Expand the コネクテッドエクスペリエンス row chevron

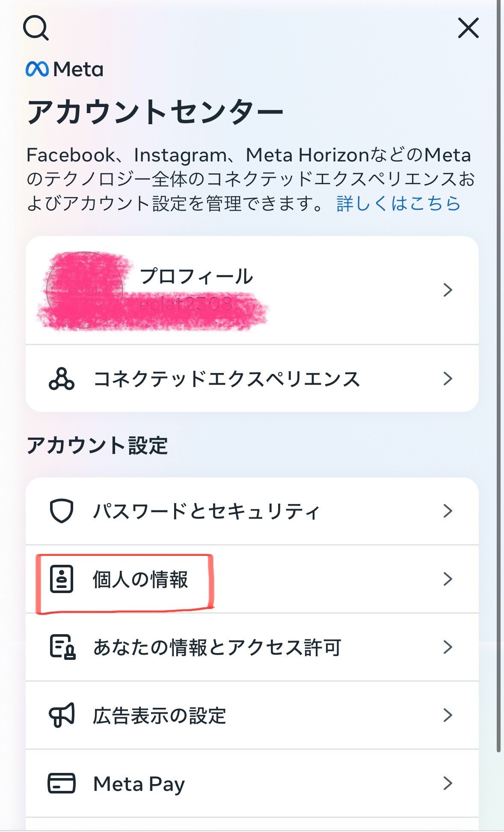(x=448, y=379)
